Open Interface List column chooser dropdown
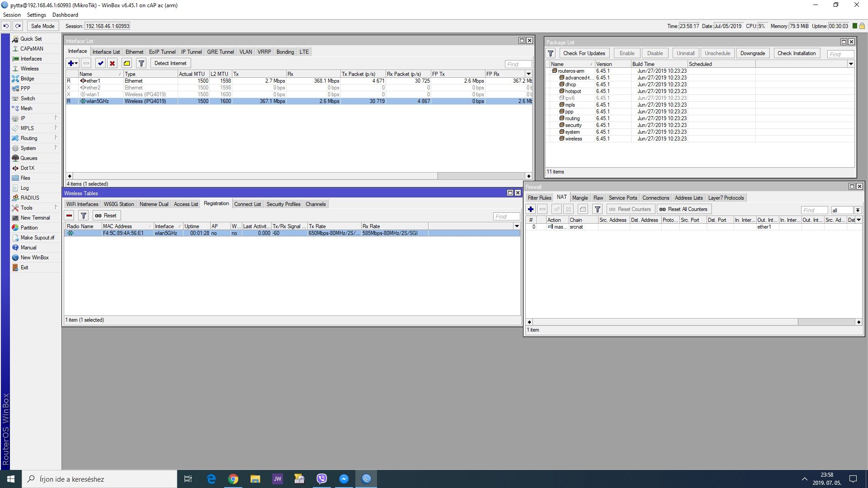 528,74
